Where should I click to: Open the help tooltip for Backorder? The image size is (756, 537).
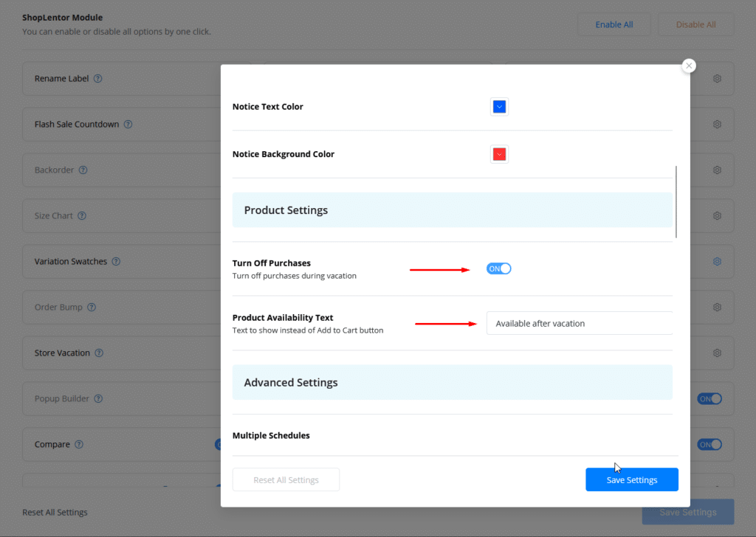tap(83, 170)
